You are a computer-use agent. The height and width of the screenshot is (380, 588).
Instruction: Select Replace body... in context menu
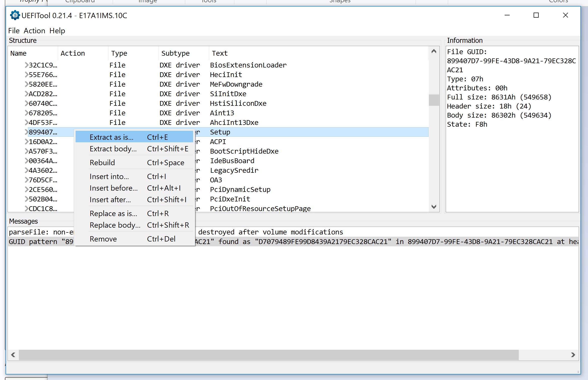click(x=115, y=225)
